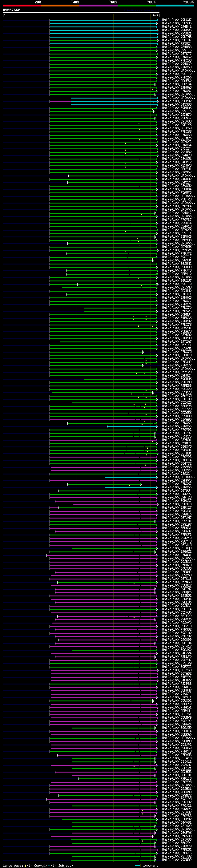The width and height of the screenshot is (197, 868).
Task: Select the UniRef100_Q75IP9 label
Action: pyautogui.click(x=177, y=664)
